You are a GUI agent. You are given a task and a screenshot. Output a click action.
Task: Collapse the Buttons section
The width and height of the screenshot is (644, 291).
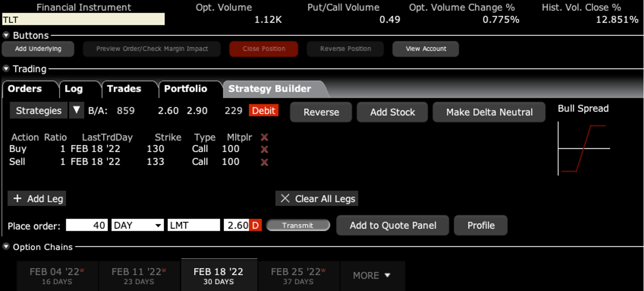point(7,36)
